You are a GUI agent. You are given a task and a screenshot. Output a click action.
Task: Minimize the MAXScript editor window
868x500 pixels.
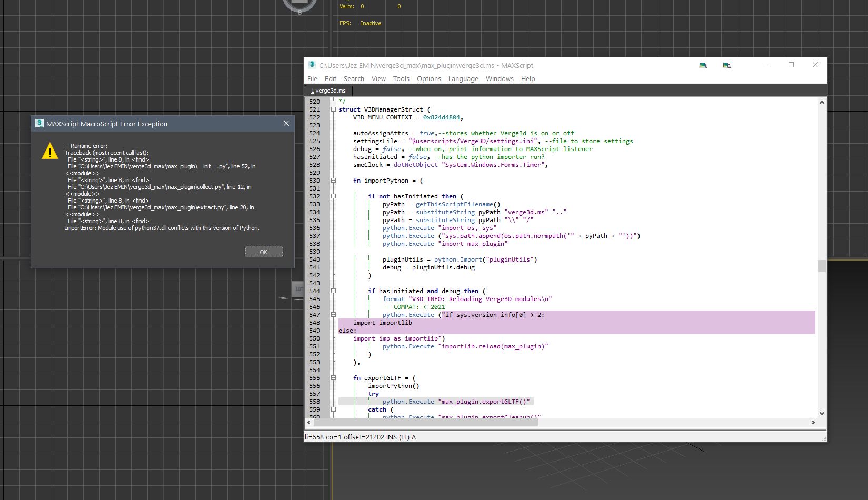pos(767,65)
